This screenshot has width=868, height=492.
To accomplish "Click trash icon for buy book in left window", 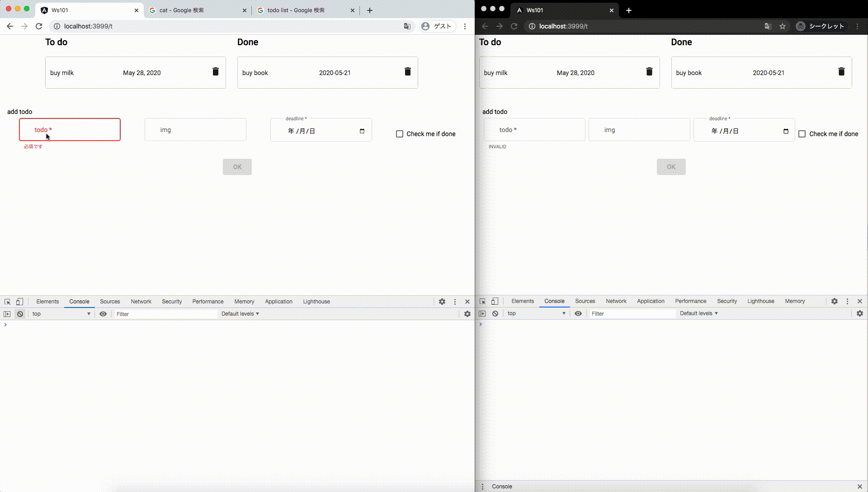I will (x=407, y=72).
